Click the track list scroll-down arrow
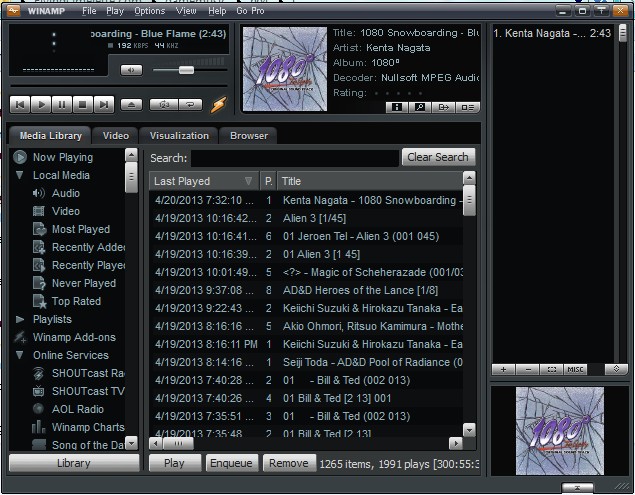Image resolution: width=635 pixels, height=495 pixels. click(x=469, y=430)
